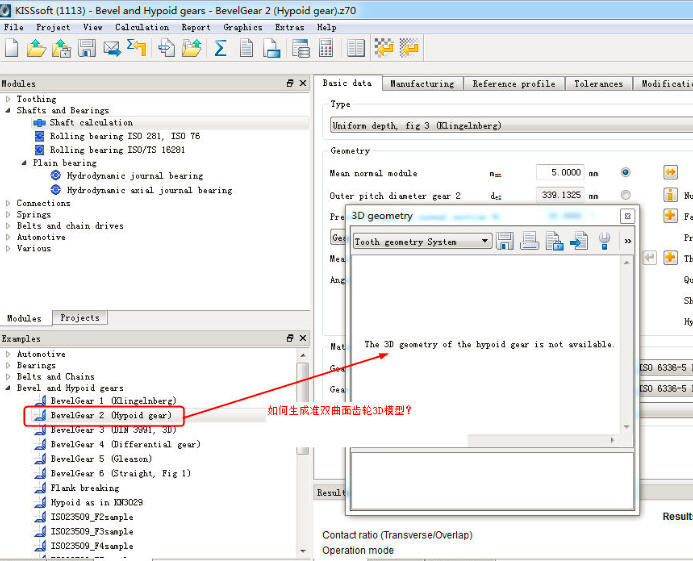Image resolution: width=693 pixels, height=561 pixels.
Task: Click the Mean normal module input field
Action: tap(560, 172)
